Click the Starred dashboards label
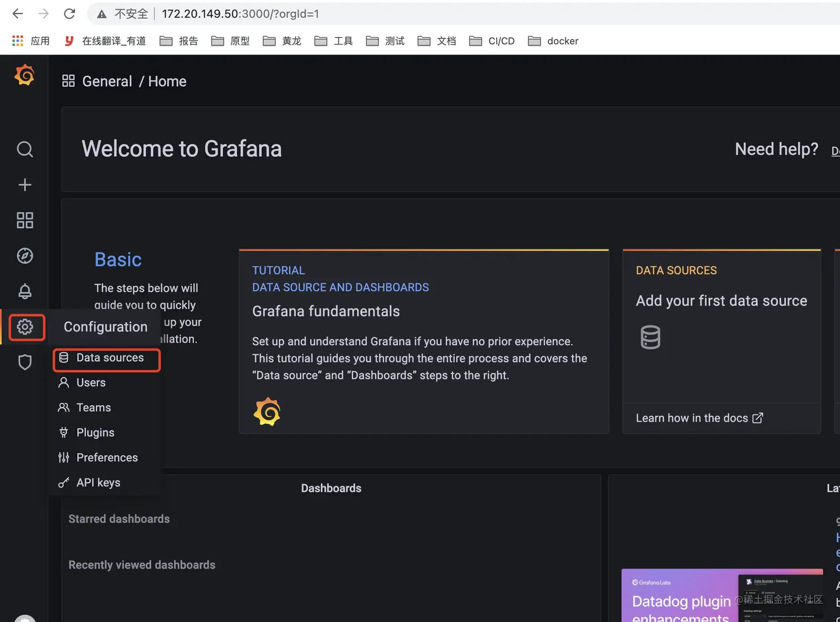Screen dimensions: 840x622 119,519
